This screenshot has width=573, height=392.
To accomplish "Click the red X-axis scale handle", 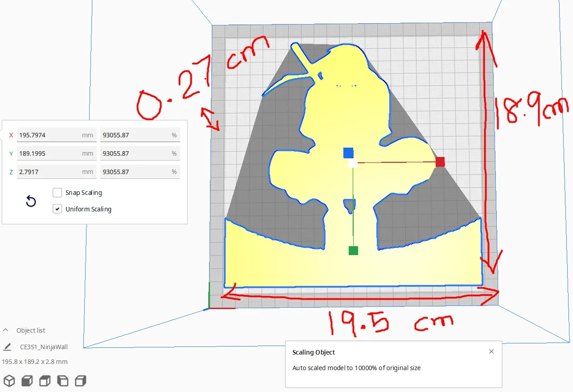I will tap(440, 162).
